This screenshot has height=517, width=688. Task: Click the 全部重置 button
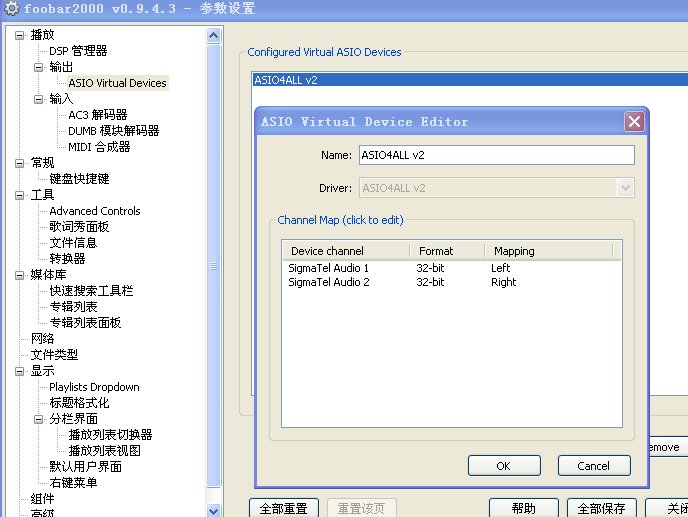point(283,508)
